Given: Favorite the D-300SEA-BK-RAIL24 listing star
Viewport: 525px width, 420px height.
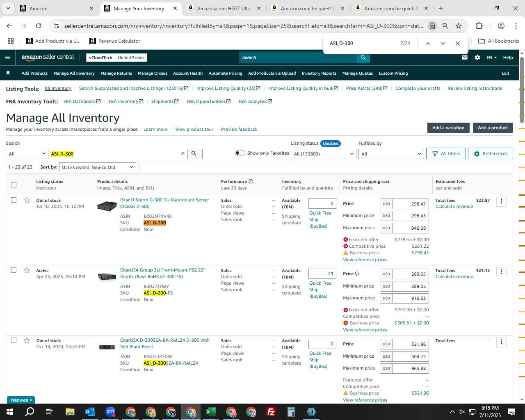Looking at the screenshot, I should coord(27,340).
